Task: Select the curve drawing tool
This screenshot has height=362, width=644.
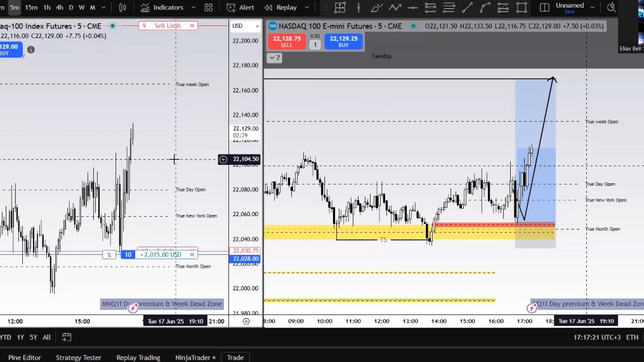Action: click(x=485, y=8)
